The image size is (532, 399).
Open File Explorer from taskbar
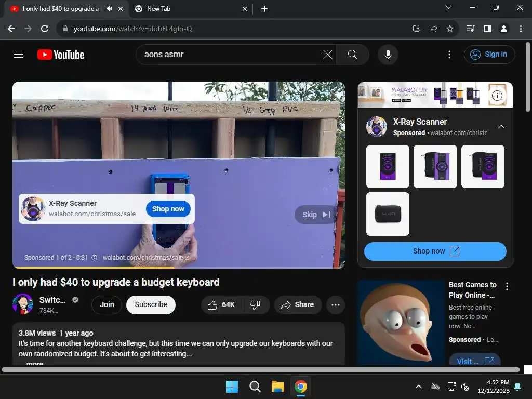277,387
